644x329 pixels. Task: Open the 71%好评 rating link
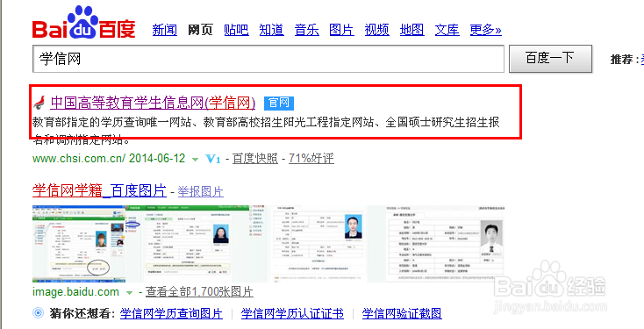[x=311, y=159]
